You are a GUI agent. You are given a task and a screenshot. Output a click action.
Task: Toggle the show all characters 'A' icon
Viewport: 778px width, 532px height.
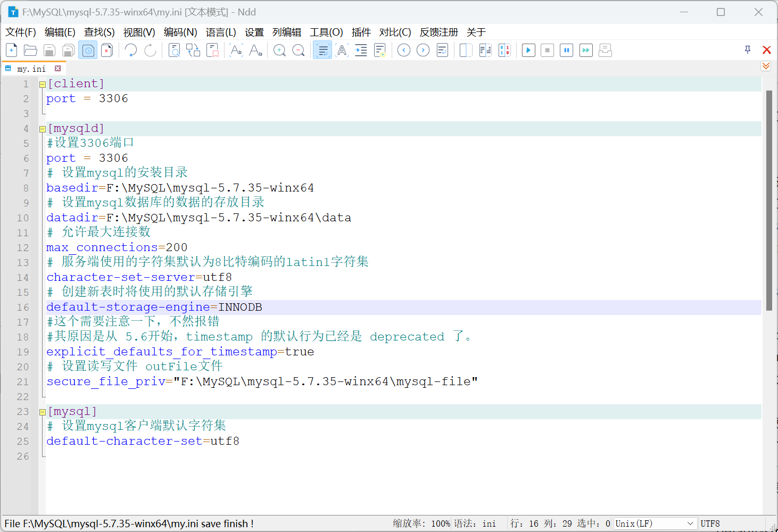point(342,51)
